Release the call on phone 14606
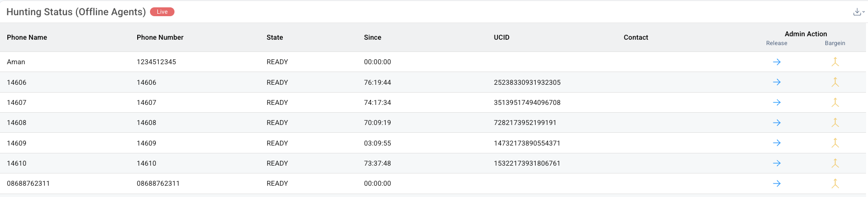Viewport: 868px width, 197px height. [776, 82]
